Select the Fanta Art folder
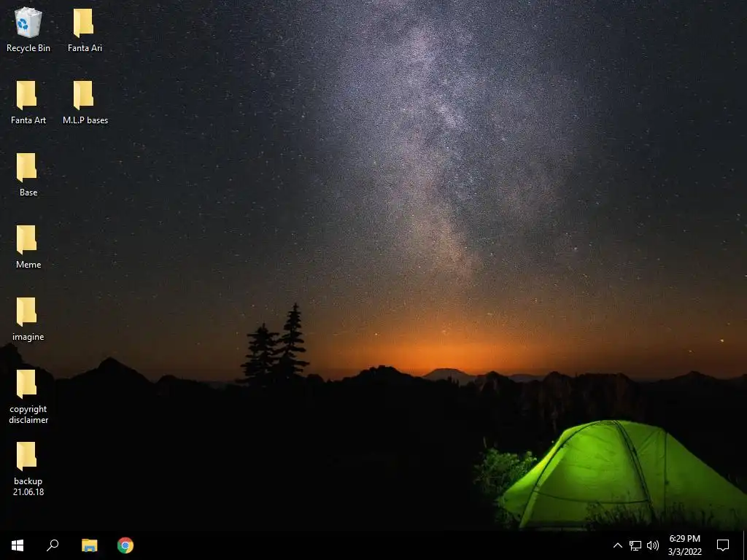This screenshot has height=560, width=747. 28,102
